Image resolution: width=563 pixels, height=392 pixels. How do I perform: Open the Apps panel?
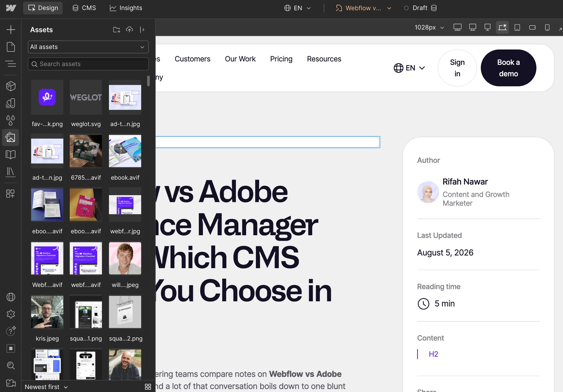point(11,194)
